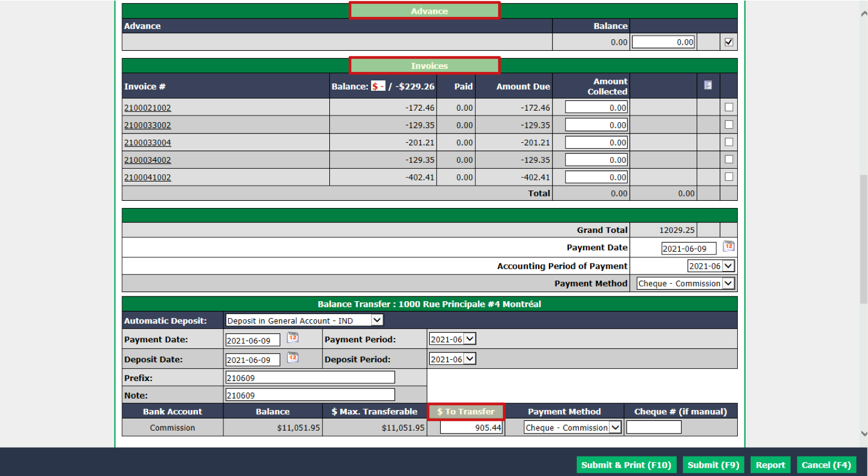868x476 pixels.
Task: Open Payment Method dropdown in Commission bank row
Action: [573, 428]
